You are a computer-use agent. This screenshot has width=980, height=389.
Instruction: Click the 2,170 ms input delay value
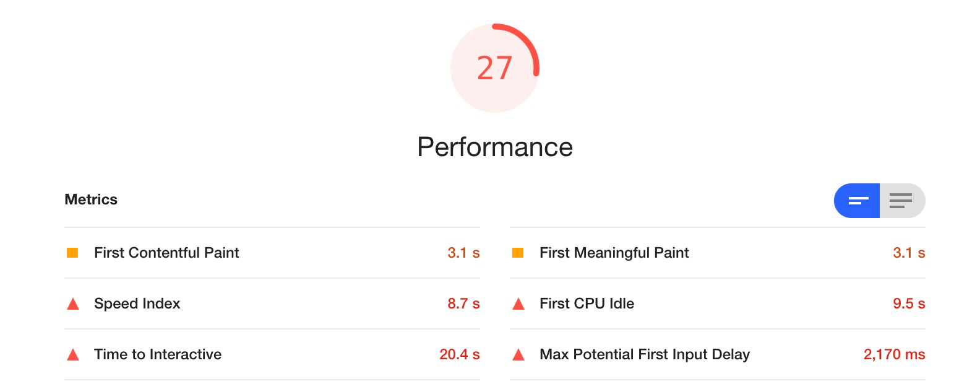(895, 354)
